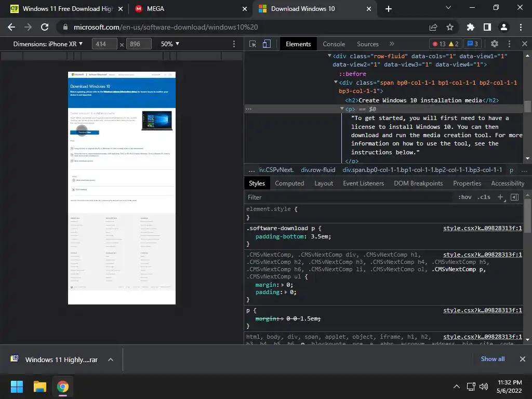Select the Computed pane tab

click(x=289, y=183)
